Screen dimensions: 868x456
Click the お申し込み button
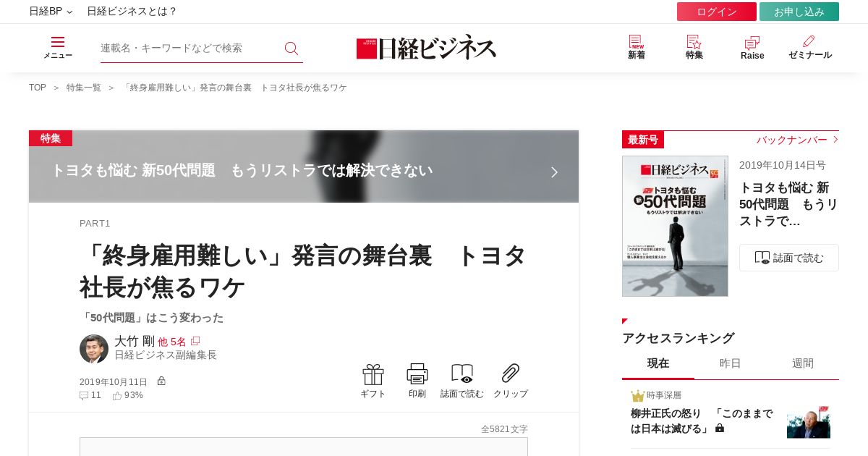799,12
